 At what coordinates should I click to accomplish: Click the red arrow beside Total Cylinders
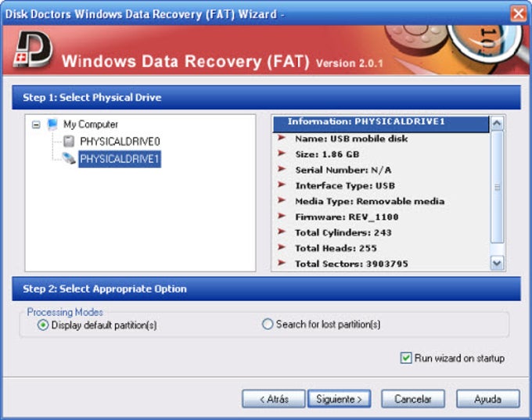pyautogui.click(x=282, y=232)
